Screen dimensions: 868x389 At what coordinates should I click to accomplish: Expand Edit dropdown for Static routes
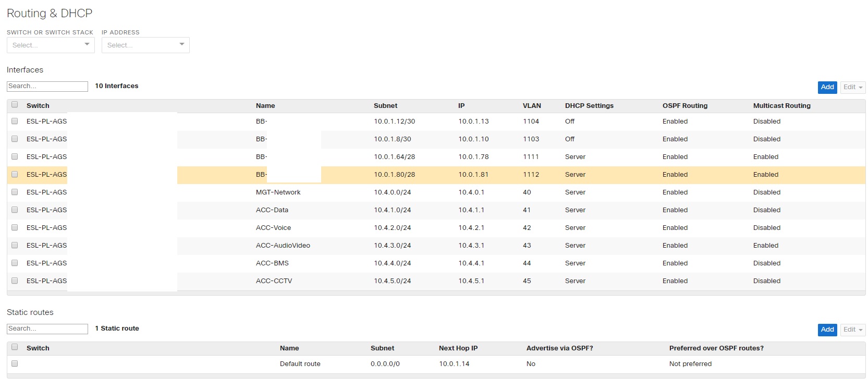852,330
